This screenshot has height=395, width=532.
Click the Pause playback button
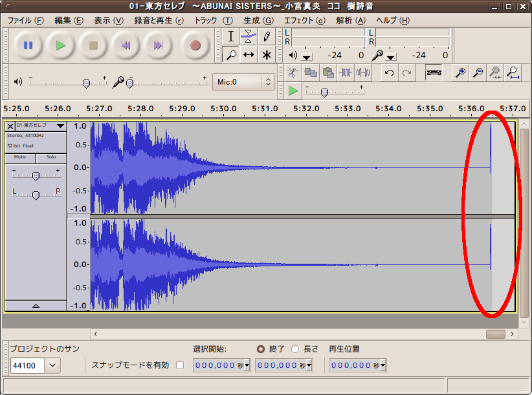28,45
